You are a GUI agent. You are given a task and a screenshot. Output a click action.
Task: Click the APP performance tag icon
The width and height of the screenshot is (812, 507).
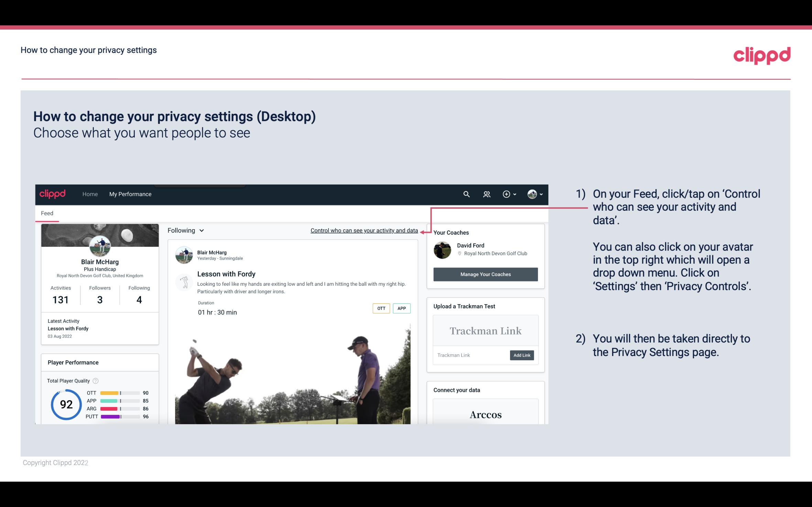(x=402, y=308)
